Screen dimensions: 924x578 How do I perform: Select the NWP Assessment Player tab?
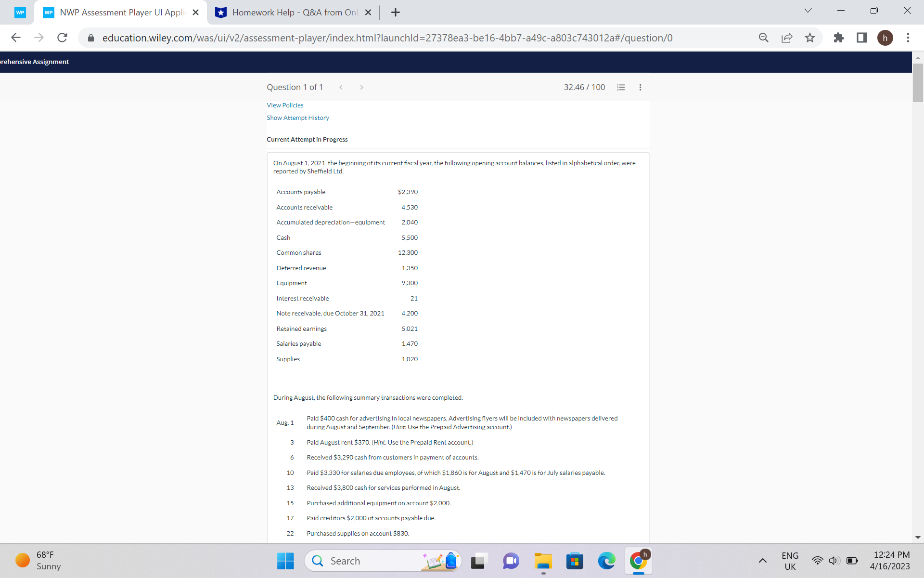tap(122, 13)
